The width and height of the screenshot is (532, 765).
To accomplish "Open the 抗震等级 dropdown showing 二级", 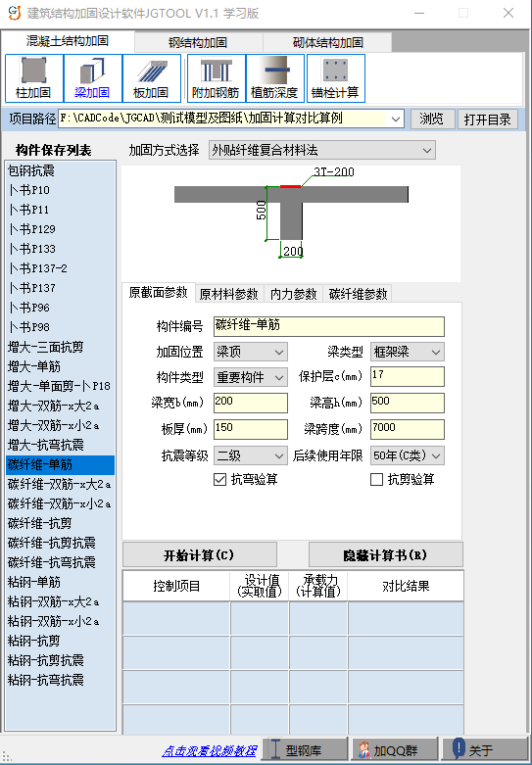I will 251,455.
